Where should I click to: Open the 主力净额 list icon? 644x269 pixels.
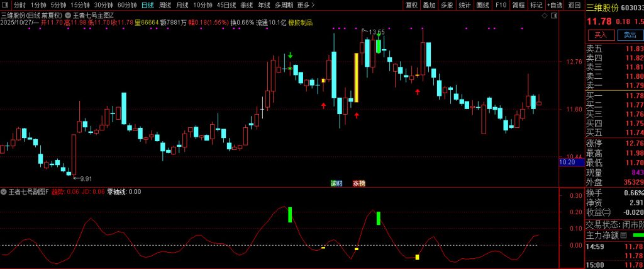[x=624, y=235]
